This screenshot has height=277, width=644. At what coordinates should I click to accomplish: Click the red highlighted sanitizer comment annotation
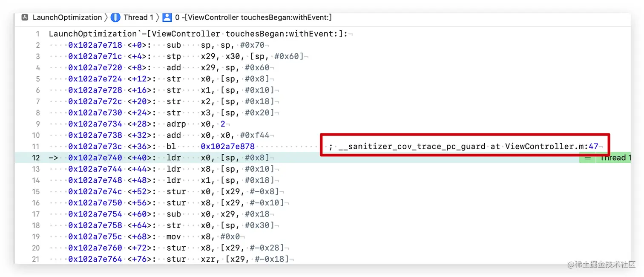coord(464,146)
